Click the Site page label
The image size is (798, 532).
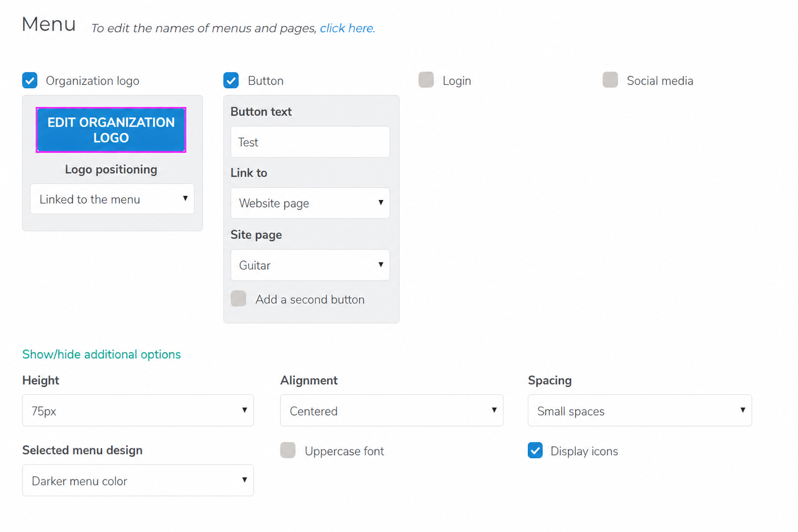click(256, 235)
